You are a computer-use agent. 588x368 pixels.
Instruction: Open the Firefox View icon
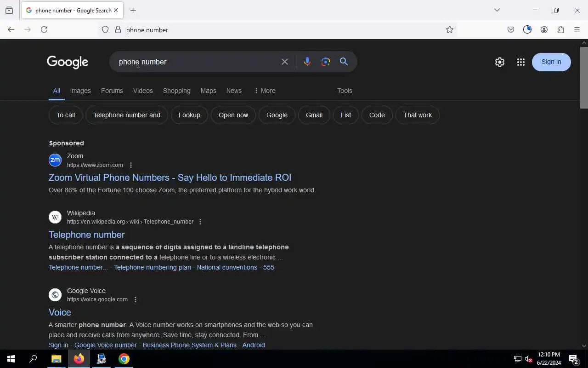pos(9,10)
